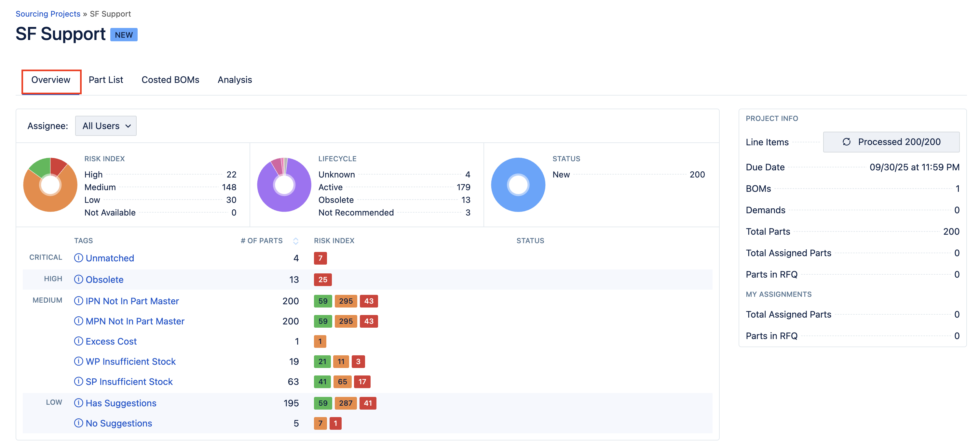Click green 41 badge for SP Insufficient Stock
This screenshot has width=980, height=446.
322,381
